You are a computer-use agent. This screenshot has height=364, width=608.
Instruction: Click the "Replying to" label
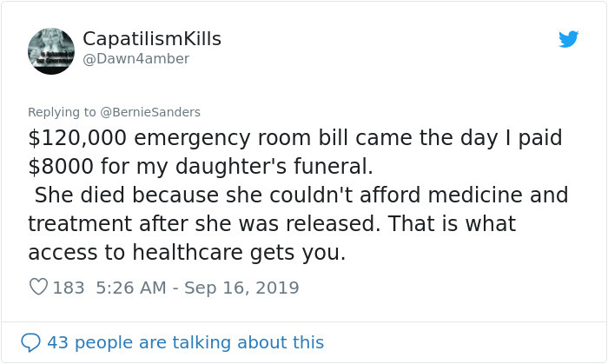click(x=63, y=111)
